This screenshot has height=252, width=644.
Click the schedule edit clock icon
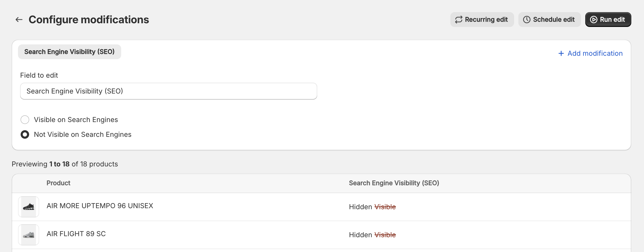[527, 20]
